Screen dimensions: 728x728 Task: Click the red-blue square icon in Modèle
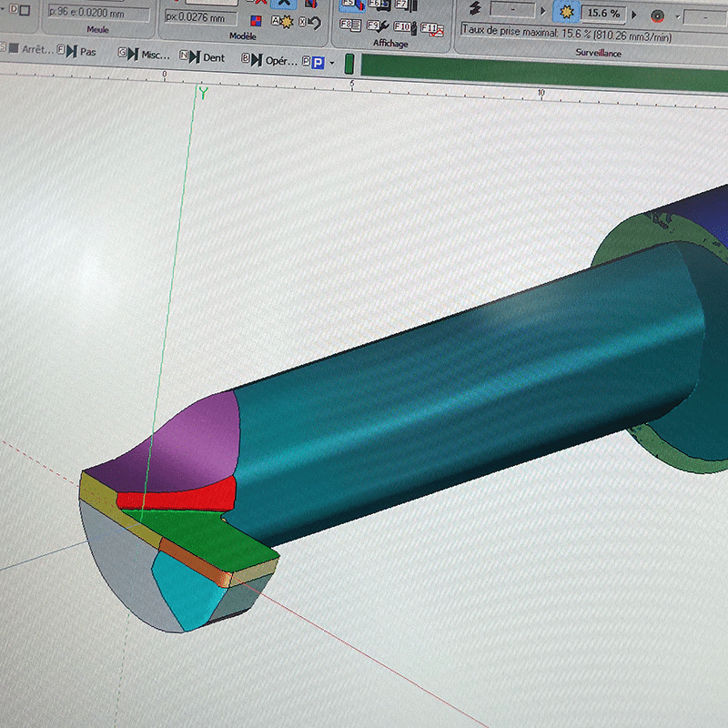(x=256, y=21)
